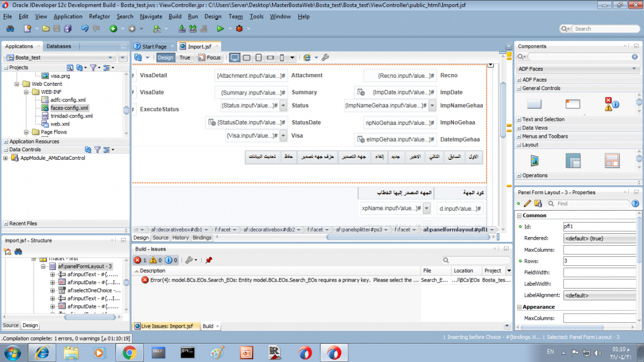Screen dimensions: 644x362
Task: Toggle Design mode in editor toolbar
Action: (x=165, y=57)
